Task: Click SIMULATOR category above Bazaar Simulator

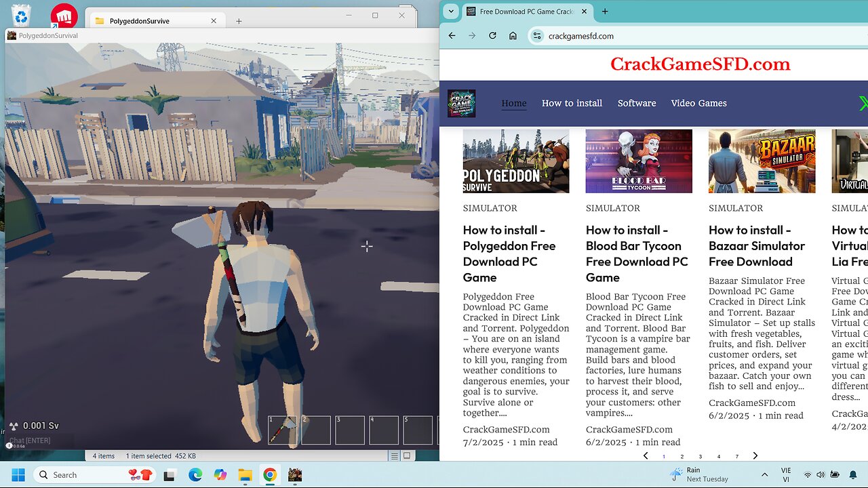Action: click(736, 208)
